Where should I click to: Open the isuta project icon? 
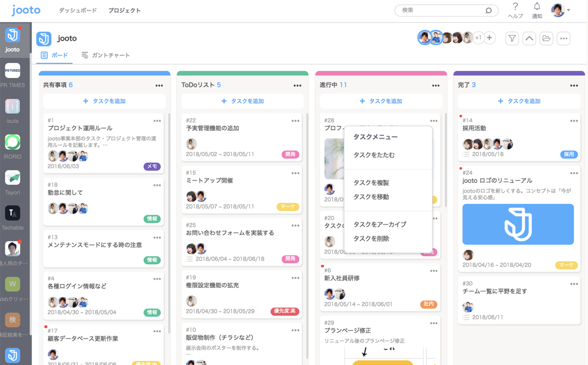tap(12, 106)
